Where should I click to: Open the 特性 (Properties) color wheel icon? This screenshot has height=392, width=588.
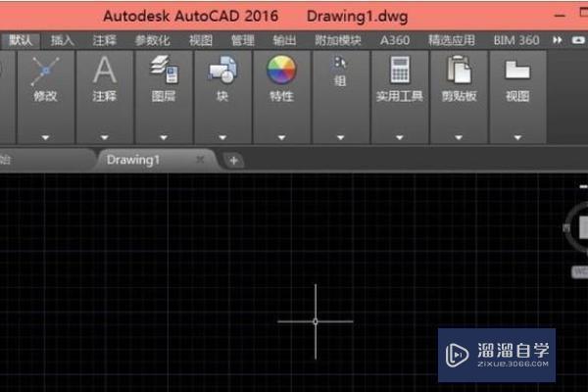(x=281, y=70)
